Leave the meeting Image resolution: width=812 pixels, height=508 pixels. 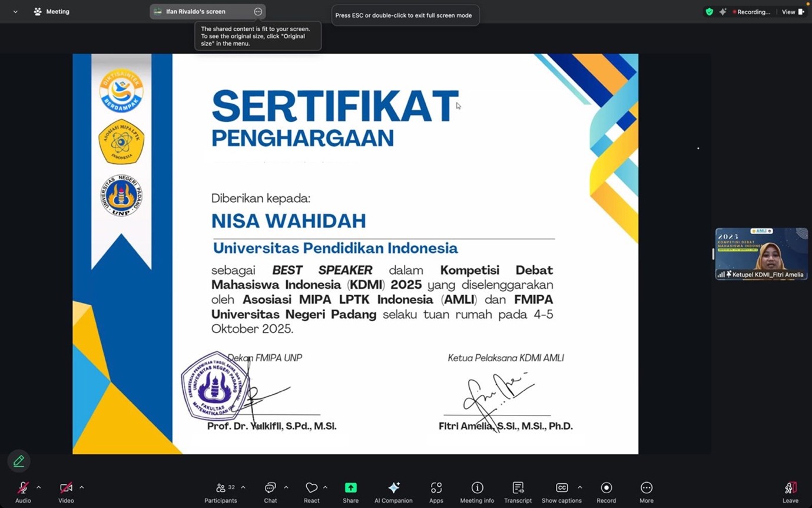(x=790, y=491)
